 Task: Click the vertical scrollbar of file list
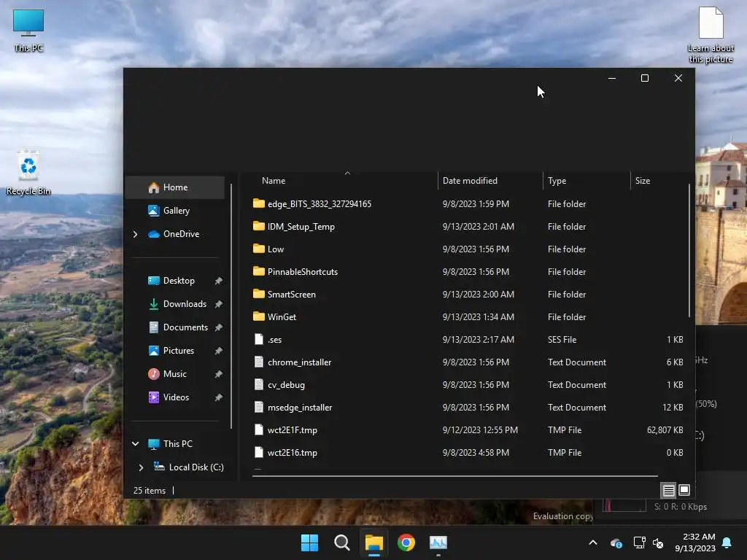pyautogui.click(x=689, y=250)
